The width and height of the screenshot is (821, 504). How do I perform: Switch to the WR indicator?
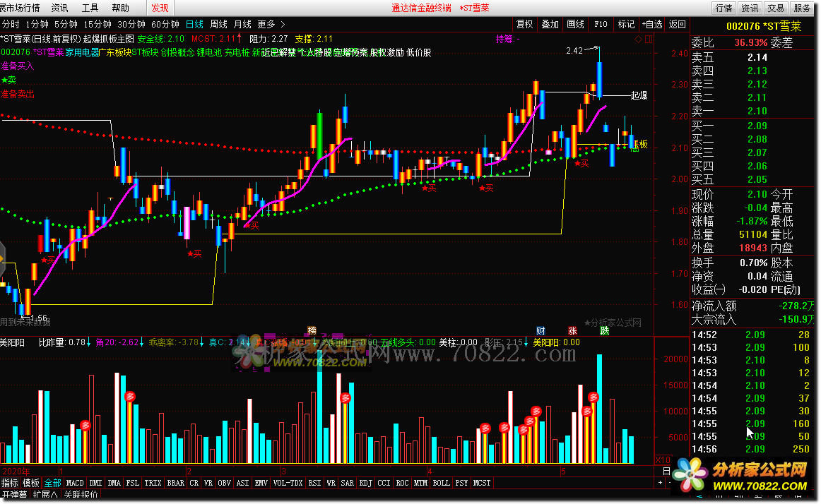pyautogui.click(x=331, y=483)
